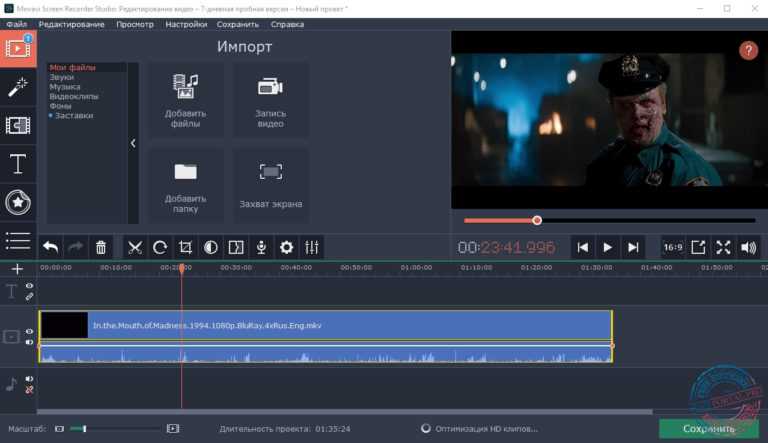The height and width of the screenshot is (443, 768).
Task: Delete selected clip with trash icon
Action: point(101,247)
